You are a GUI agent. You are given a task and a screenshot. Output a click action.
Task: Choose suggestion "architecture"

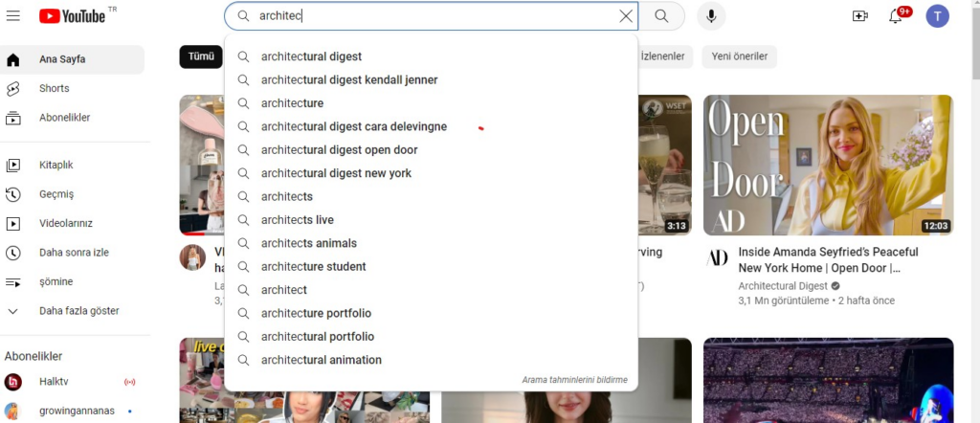(x=432, y=103)
